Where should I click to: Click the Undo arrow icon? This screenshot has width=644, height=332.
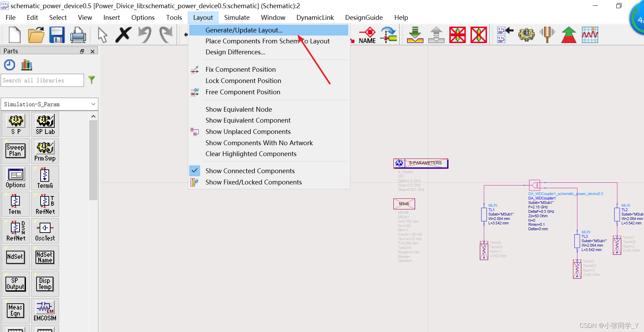[145, 34]
